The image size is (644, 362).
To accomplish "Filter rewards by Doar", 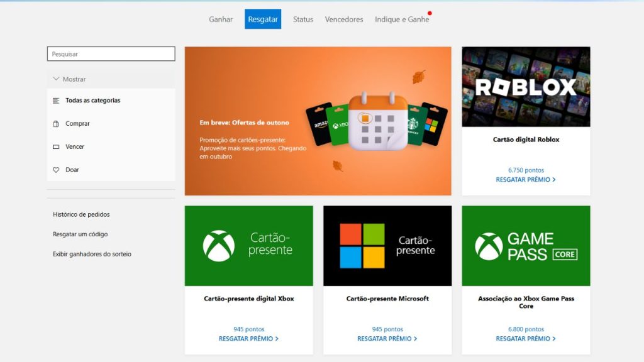I will [x=72, y=170].
